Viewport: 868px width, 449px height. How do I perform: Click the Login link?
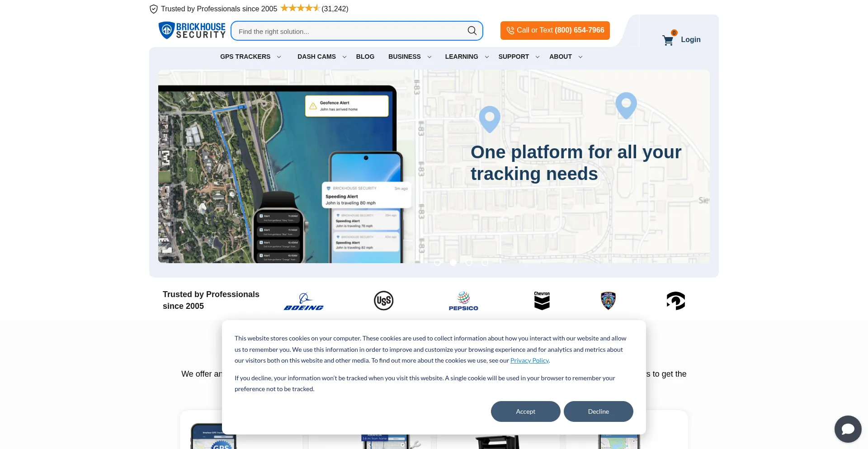[691, 40]
